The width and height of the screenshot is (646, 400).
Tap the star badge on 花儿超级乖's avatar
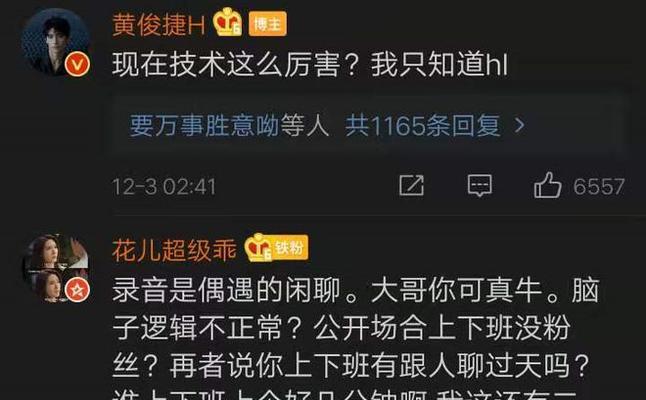pos(77,290)
